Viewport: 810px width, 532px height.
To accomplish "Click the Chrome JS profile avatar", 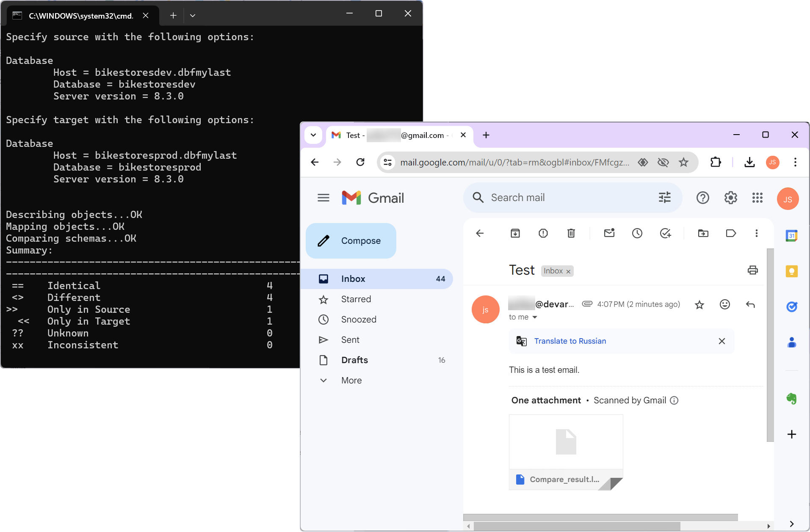I will pos(773,162).
